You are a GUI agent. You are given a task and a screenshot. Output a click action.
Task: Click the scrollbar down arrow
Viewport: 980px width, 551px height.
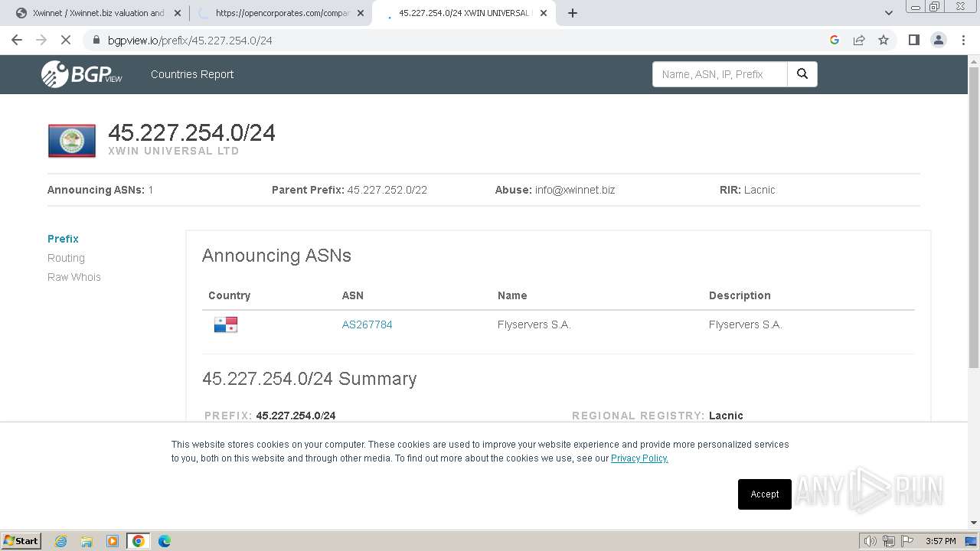(974, 522)
